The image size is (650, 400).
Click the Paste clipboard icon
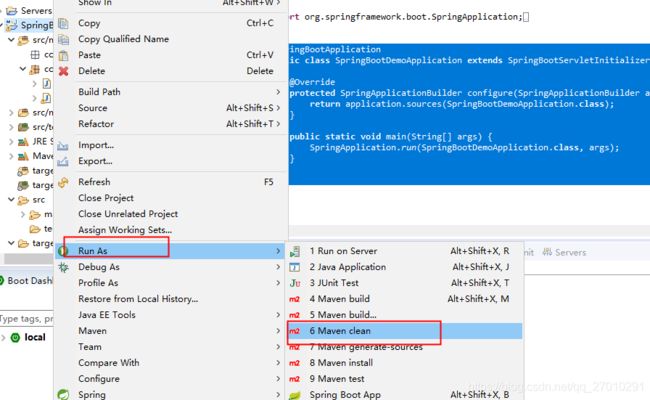(x=63, y=55)
